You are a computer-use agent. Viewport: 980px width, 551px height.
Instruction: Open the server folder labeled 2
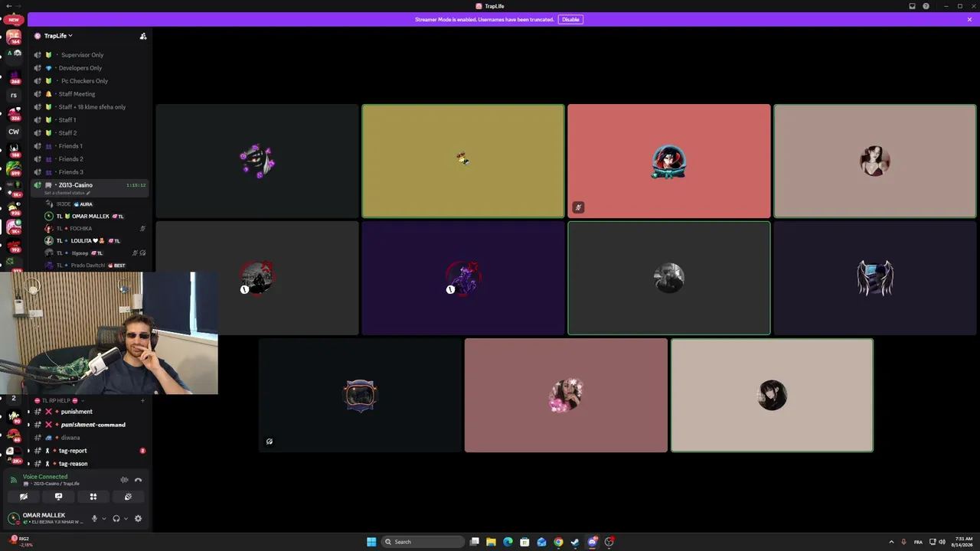(13, 398)
